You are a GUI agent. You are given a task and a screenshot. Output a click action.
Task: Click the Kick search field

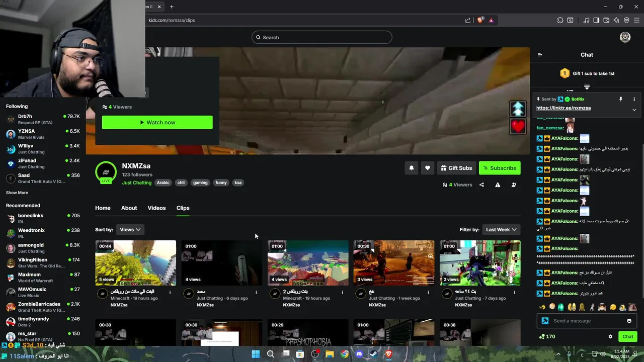(322, 37)
